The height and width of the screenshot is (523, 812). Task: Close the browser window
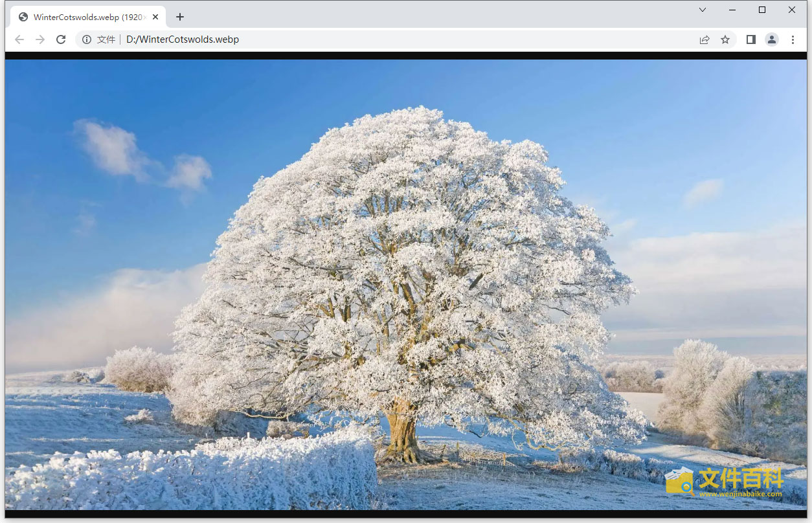point(792,10)
